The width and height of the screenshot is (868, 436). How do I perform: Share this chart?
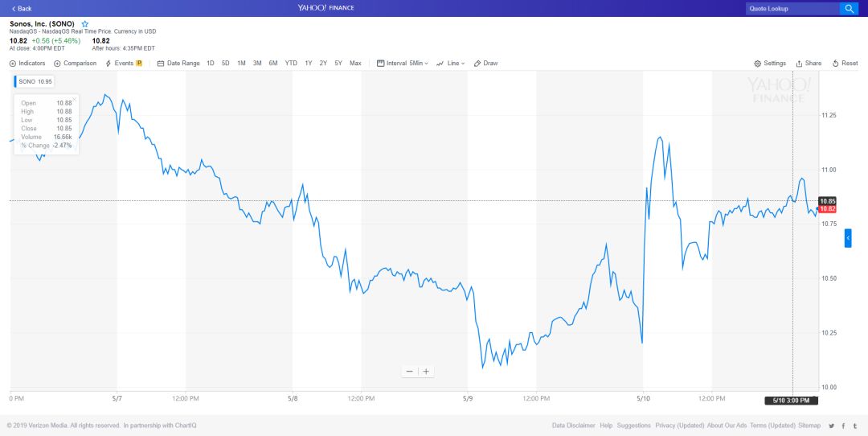[x=809, y=64]
